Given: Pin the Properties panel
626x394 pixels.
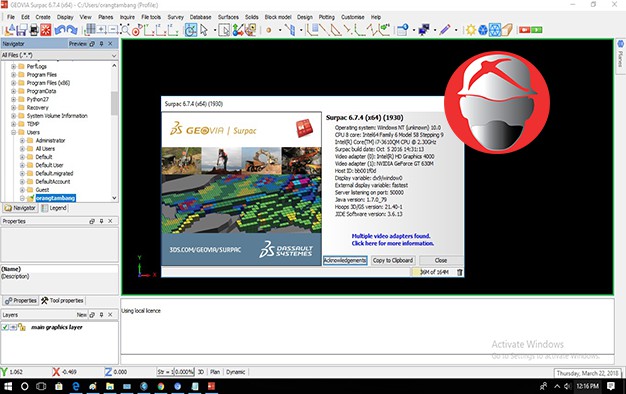Looking at the screenshot, I should (x=101, y=221).
